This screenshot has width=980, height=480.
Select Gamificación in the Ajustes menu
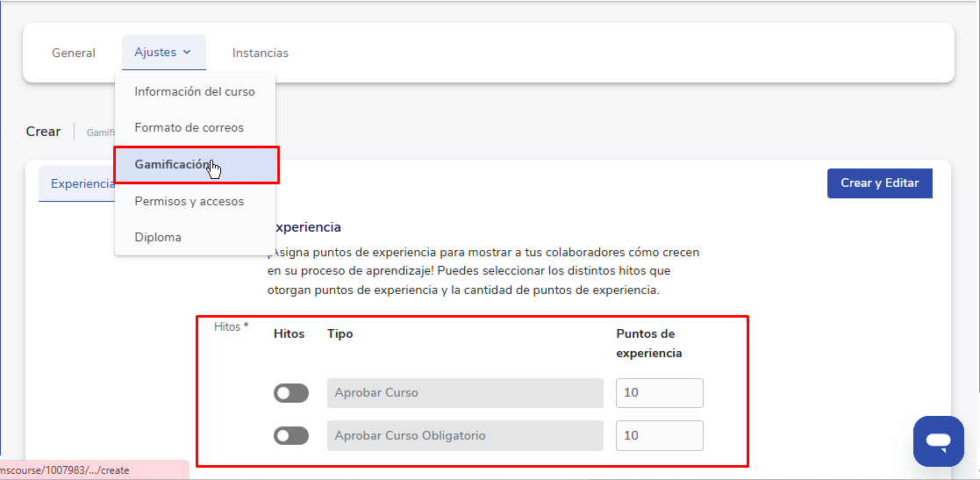point(173,164)
